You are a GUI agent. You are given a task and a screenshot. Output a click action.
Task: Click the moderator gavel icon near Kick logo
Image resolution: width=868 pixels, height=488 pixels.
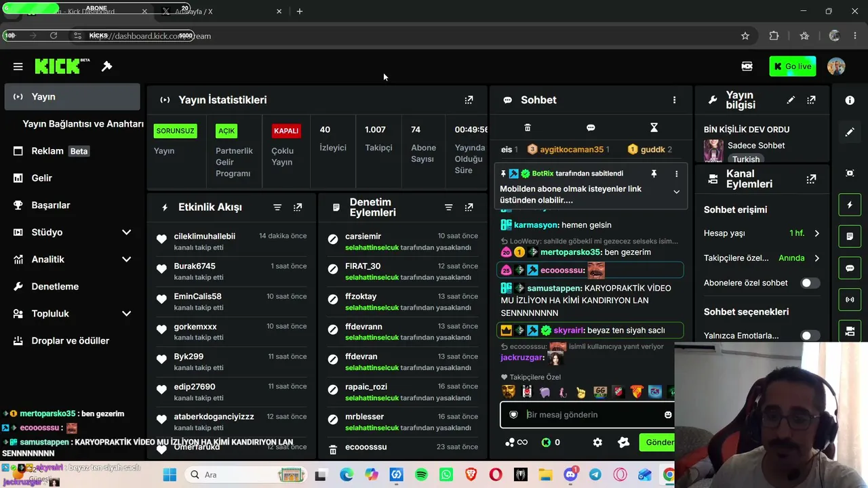tap(106, 66)
